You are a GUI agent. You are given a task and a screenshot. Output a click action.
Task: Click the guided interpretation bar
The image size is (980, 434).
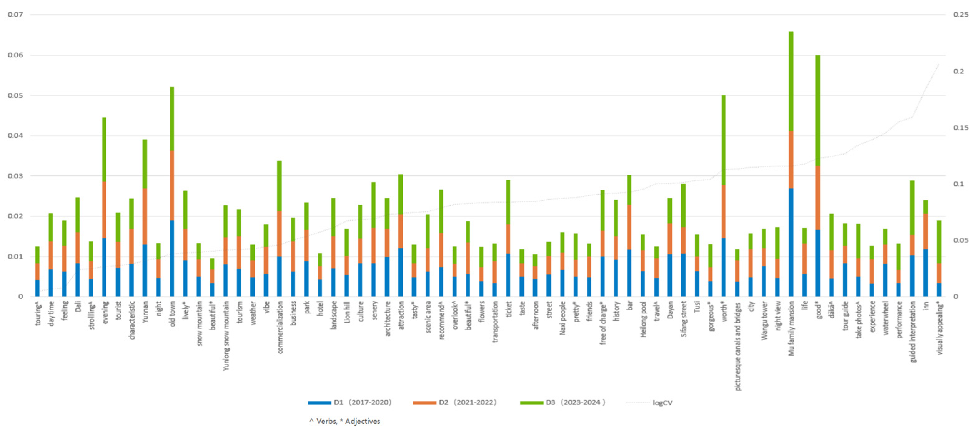(912, 239)
